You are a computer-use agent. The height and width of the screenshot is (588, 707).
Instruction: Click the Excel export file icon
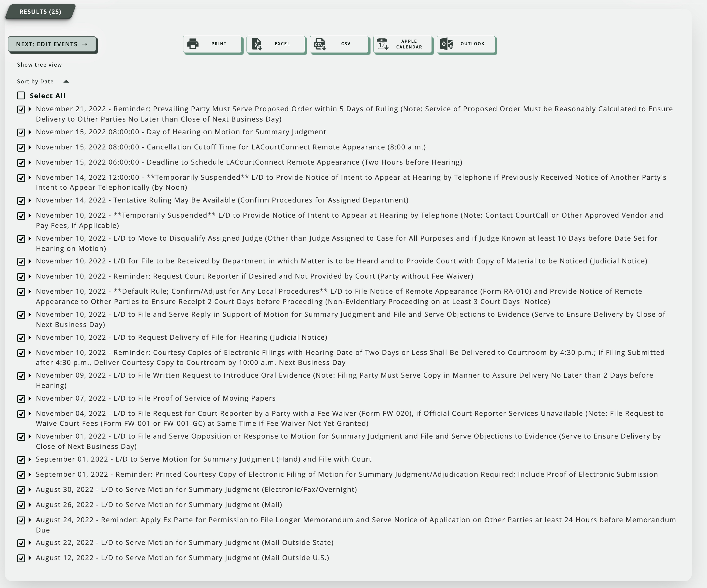click(257, 44)
